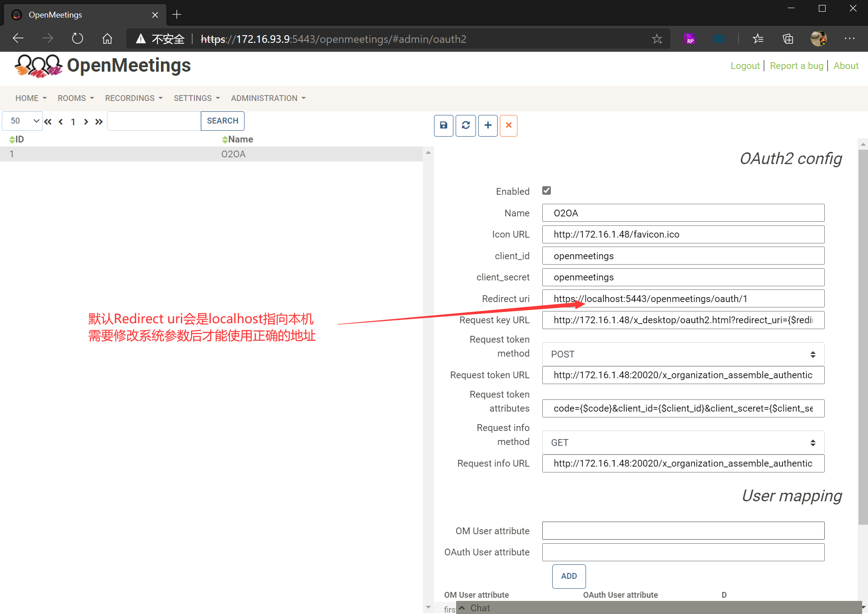This screenshot has width=868, height=614.
Task: Go to first page of list
Action: [x=48, y=122]
